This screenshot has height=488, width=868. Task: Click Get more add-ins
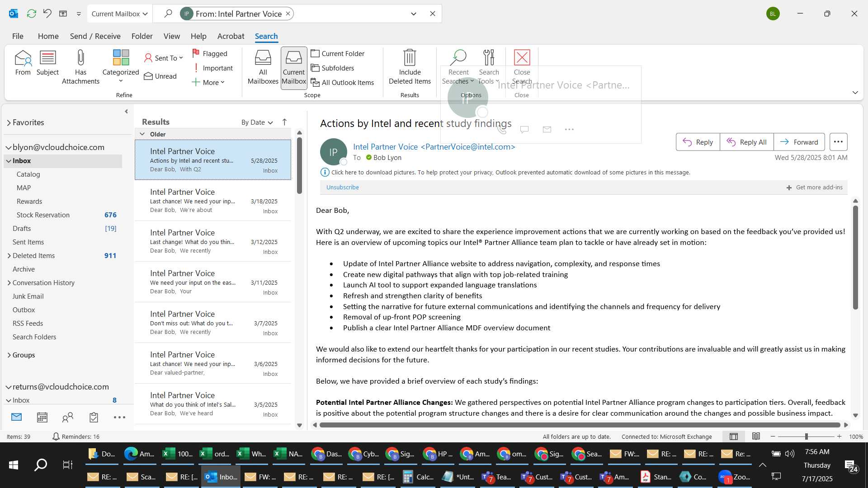814,187
